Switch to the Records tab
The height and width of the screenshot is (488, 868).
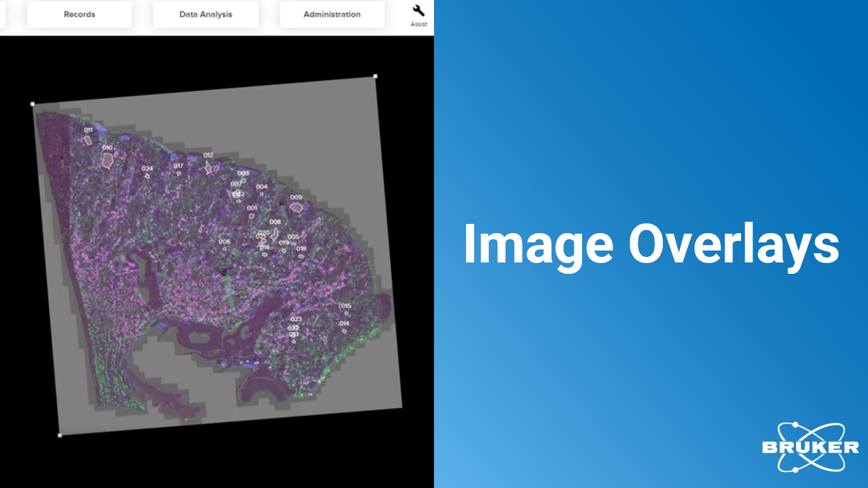(79, 15)
